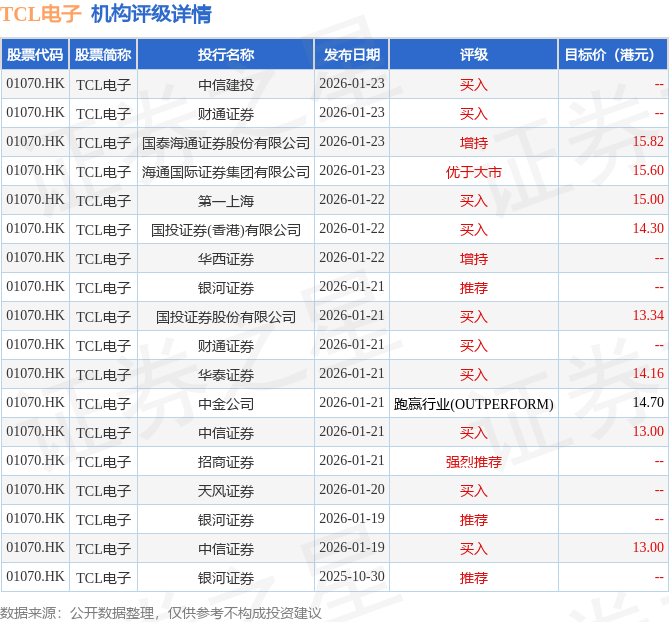
Task: Click 银河证券 in the 2025-10-30 row
Action: [x=226, y=578]
